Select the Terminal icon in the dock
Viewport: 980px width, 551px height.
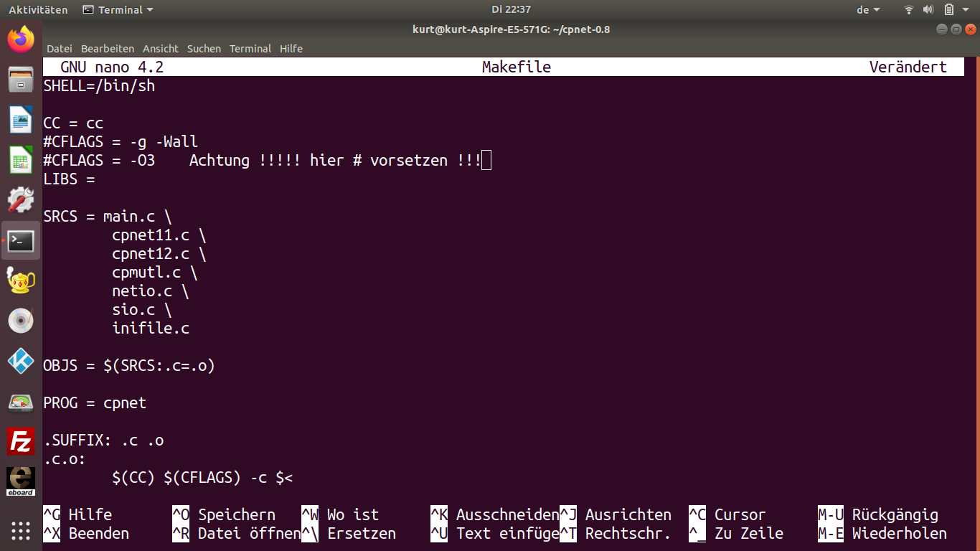21,240
